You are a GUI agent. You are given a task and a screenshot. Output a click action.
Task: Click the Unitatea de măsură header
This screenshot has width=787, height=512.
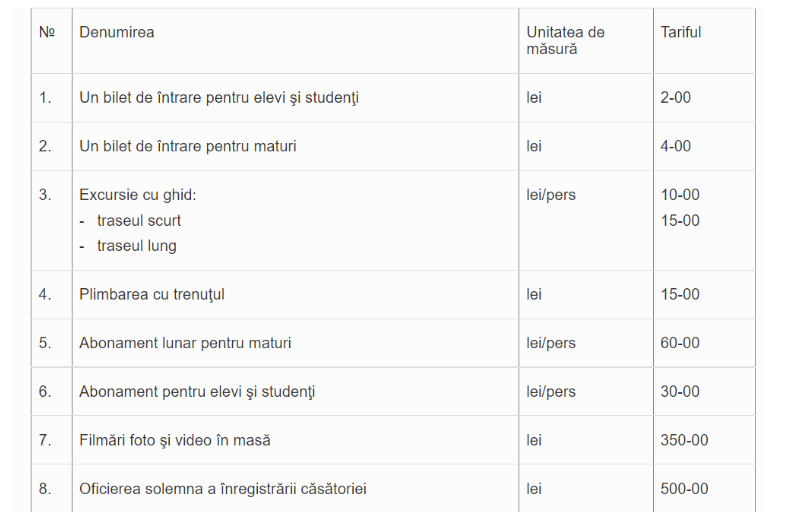pyautogui.click(x=565, y=41)
